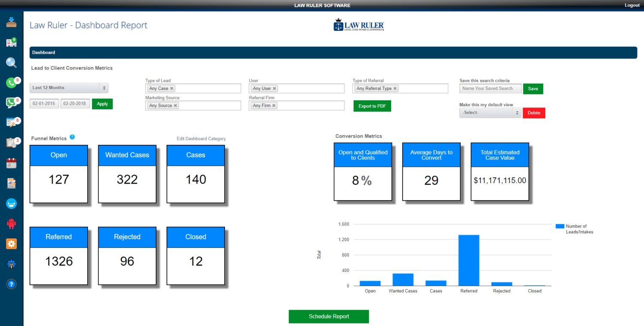
Task: Click Export to PDF button
Action: (372, 106)
